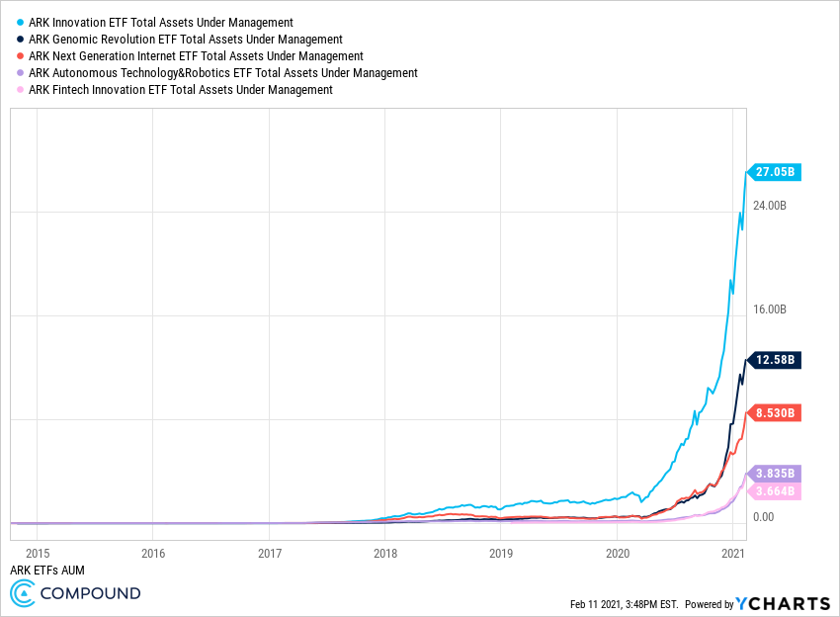Click the 12.58B value flag
This screenshot has width=840, height=617.
click(776, 360)
